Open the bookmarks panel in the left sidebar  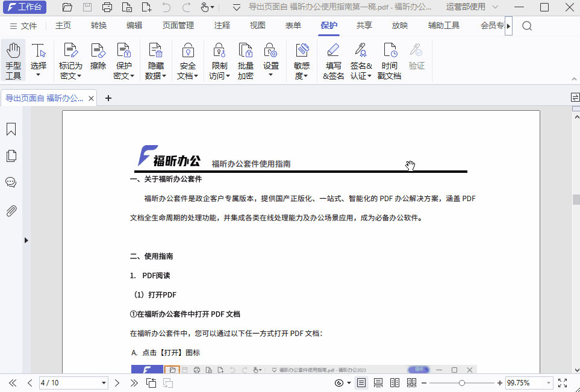click(x=10, y=129)
